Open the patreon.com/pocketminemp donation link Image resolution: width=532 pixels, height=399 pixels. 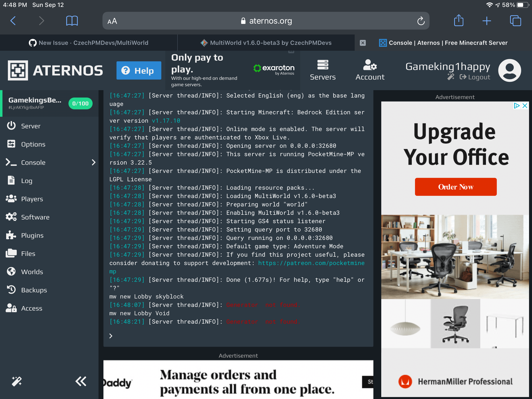click(311, 263)
